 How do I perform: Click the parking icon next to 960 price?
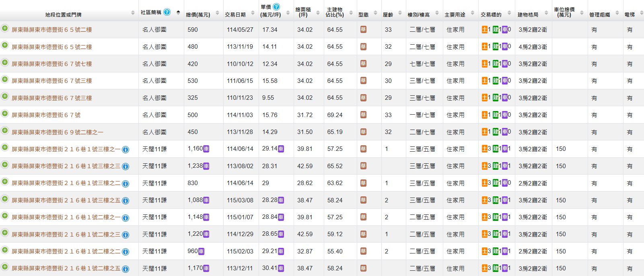(201, 251)
